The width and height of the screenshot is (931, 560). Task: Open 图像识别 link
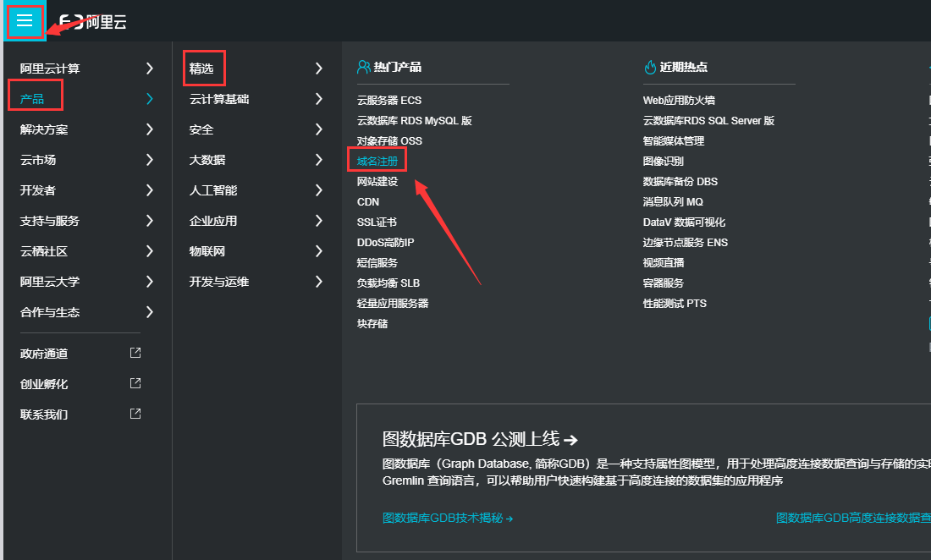click(664, 161)
